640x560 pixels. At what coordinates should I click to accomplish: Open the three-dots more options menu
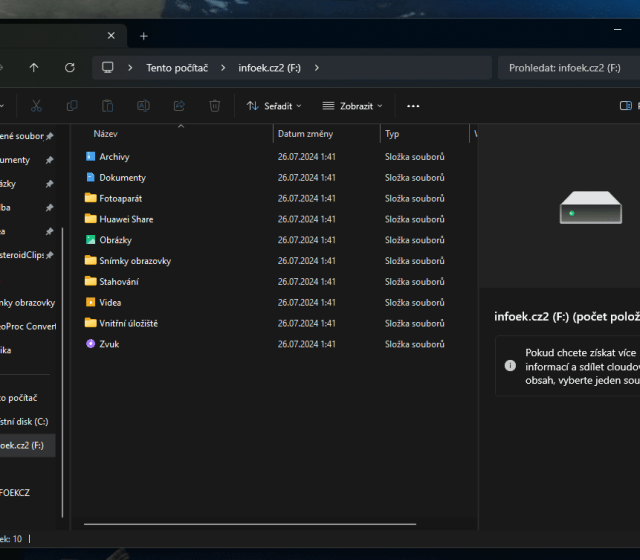[x=413, y=105]
